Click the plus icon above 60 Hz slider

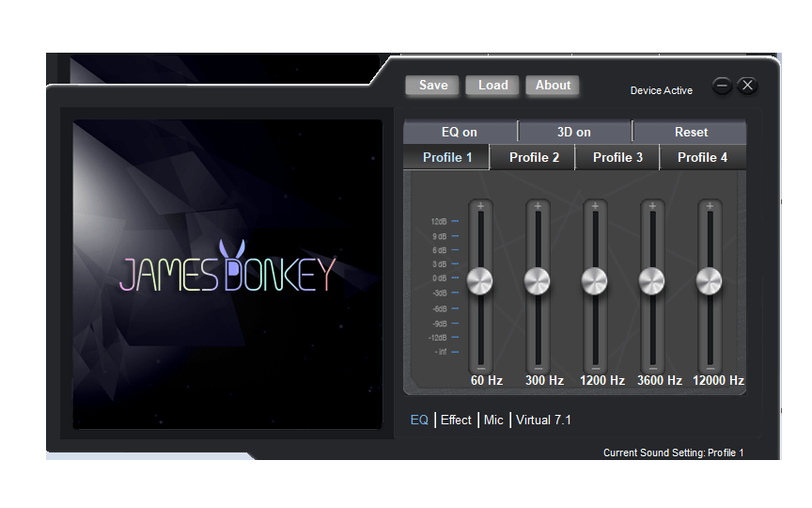coord(481,206)
